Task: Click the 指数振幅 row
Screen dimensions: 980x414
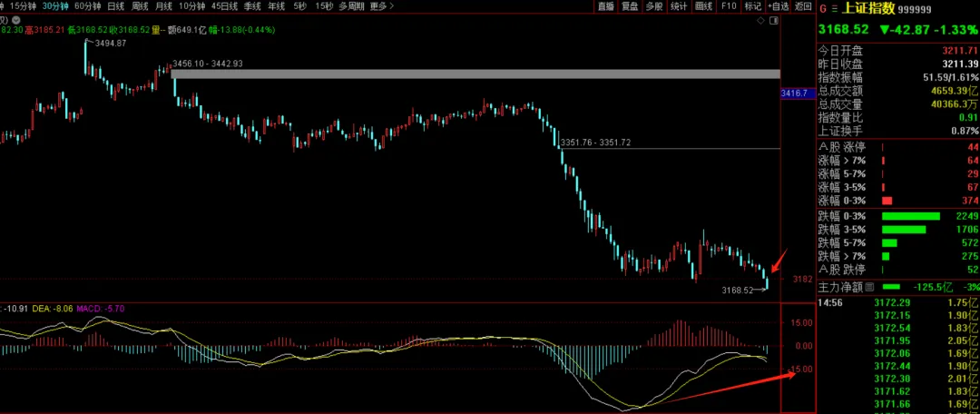Action: [x=898, y=77]
